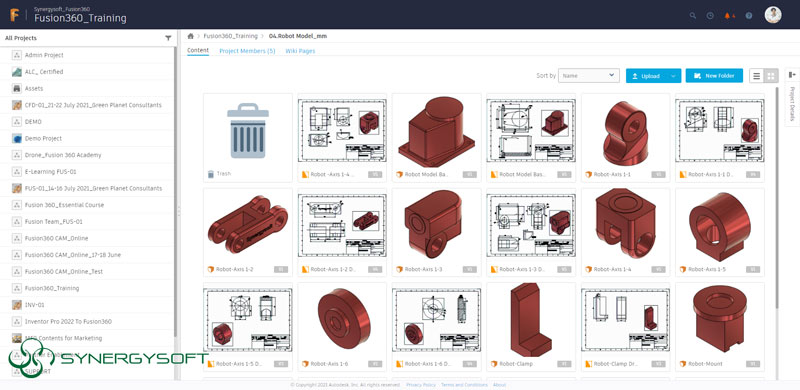Click the design file icon beside Robot-Mount
Screen dimensions: 800x390
(683, 364)
